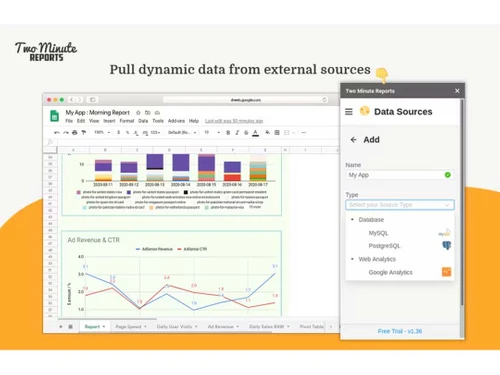The width and height of the screenshot is (500, 375).
Task: Decrease decimal places in toolbar
Action: [136, 133]
